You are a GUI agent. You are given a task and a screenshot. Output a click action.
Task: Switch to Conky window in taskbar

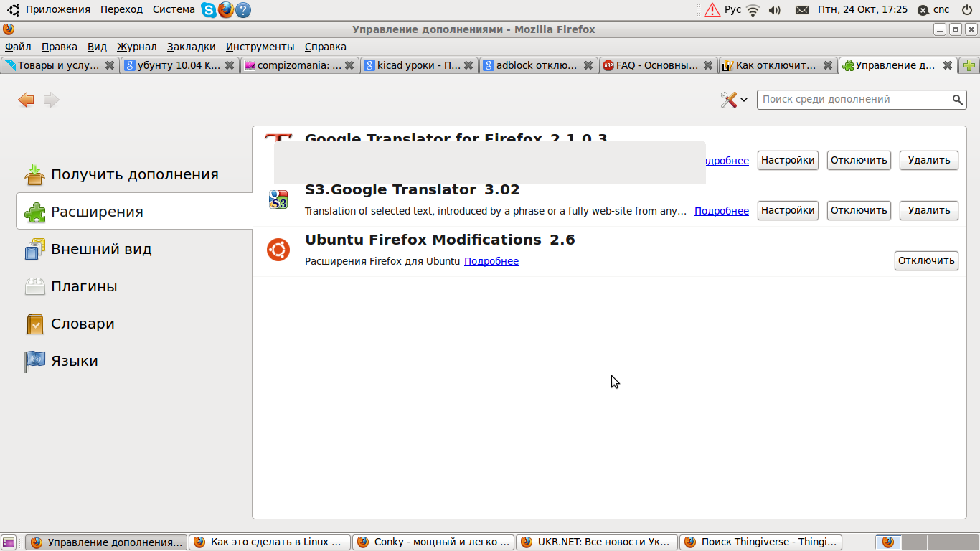433,542
